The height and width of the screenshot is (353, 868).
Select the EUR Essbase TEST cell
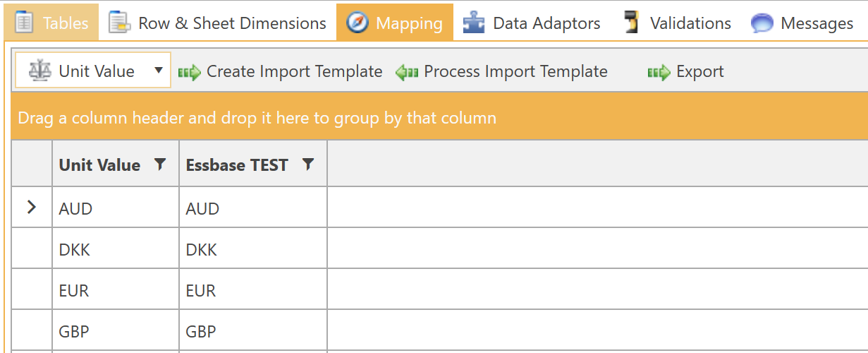pos(252,290)
